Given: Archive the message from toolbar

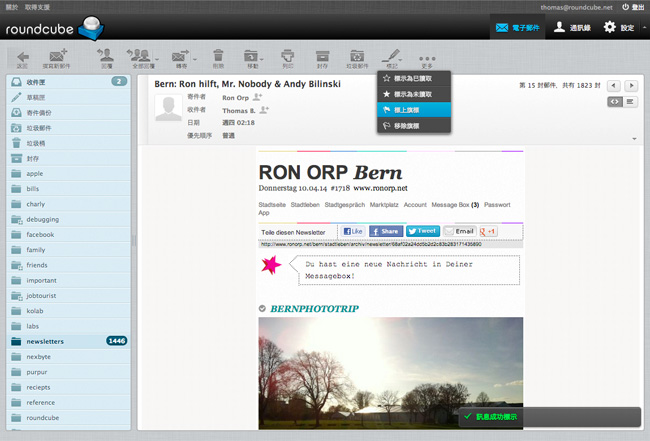Looking at the screenshot, I should pyautogui.click(x=322, y=59).
